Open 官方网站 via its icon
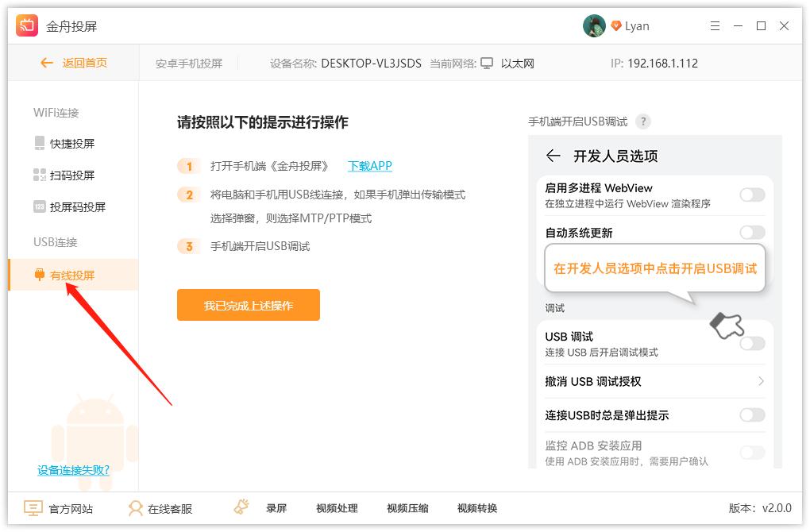Screen dimensions: 810x532 (x=33, y=507)
